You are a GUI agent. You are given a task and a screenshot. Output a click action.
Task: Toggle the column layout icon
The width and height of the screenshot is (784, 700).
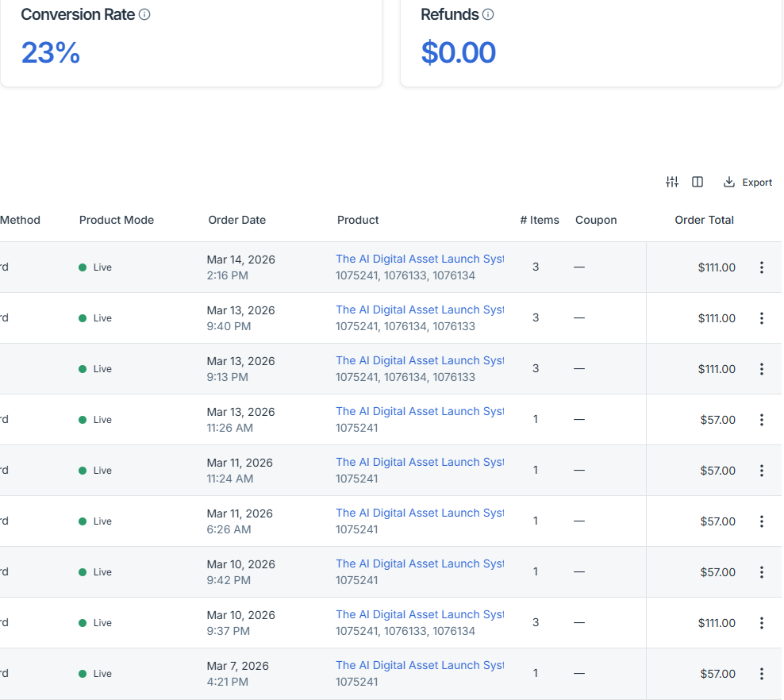coord(698,182)
